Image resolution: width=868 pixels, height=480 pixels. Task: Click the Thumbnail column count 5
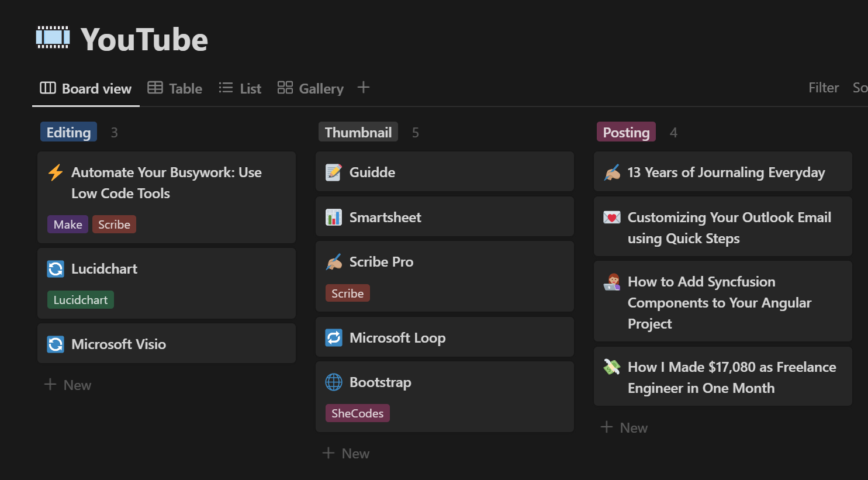[416, 133]
